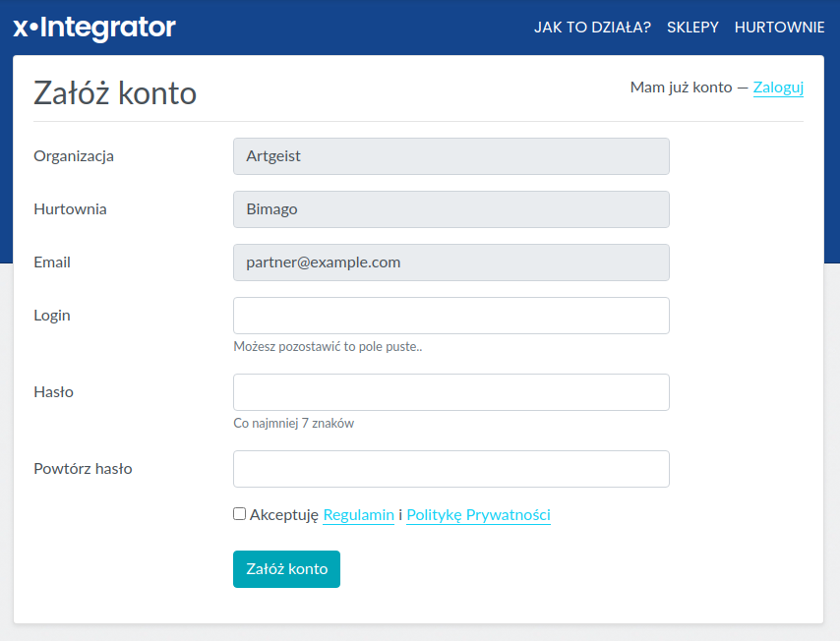
Task: Click into the Hasło password field
Action: click(x=450, y=392)
